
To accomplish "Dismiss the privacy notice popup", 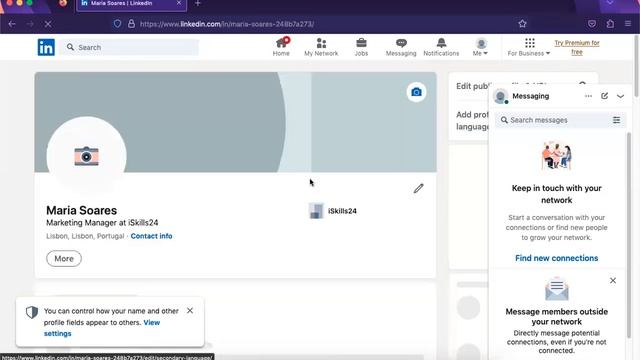I will tap(190, 311).
